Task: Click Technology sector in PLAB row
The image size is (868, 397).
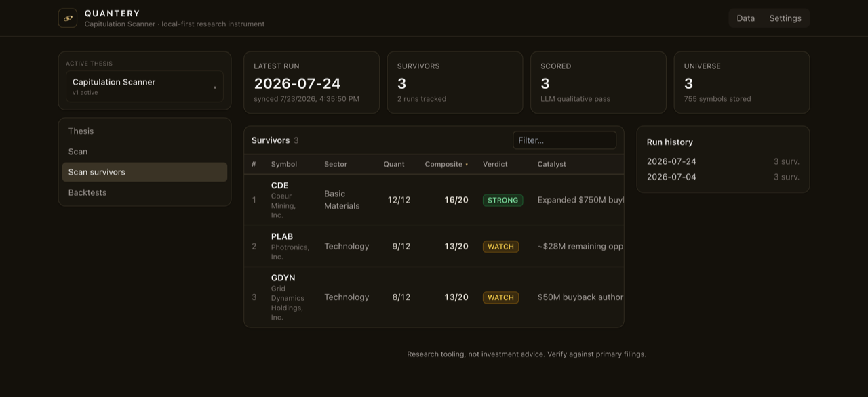Action: point(347,246)
